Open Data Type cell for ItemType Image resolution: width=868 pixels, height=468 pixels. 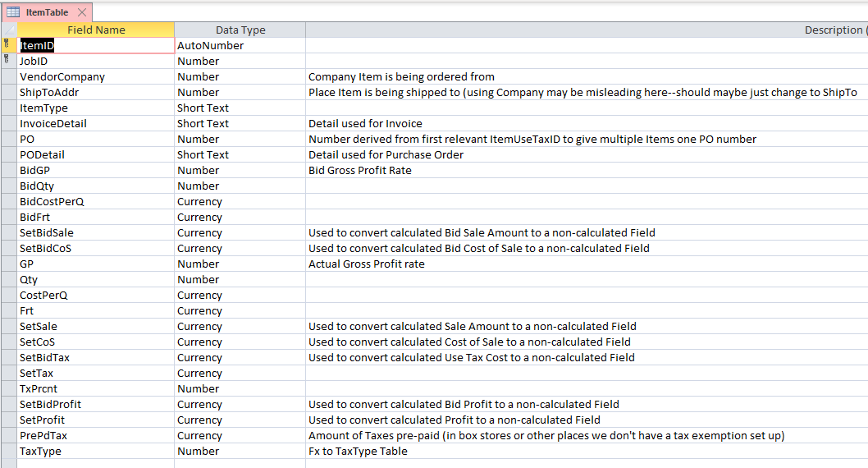(x=240, y=108)
